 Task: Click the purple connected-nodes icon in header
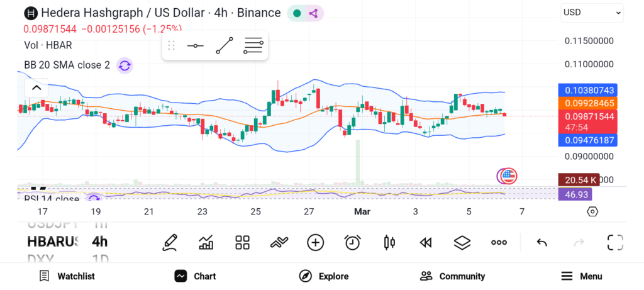click(x=314, y=13)
